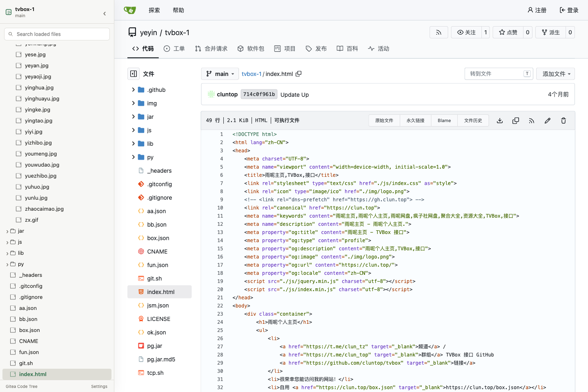Copy file content to clipboard
The width and height of the screenshot is (588, 392).
[x=516, y=120]
